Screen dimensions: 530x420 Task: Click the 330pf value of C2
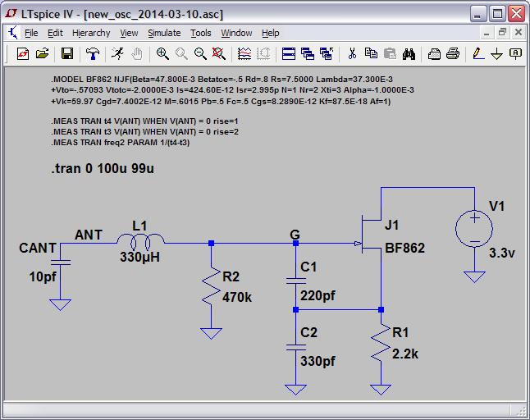tap(318, 361)
